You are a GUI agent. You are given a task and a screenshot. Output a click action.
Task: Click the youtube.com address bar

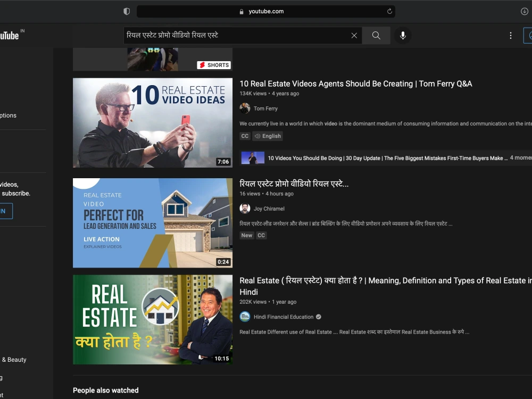click(x=265, y=11)
